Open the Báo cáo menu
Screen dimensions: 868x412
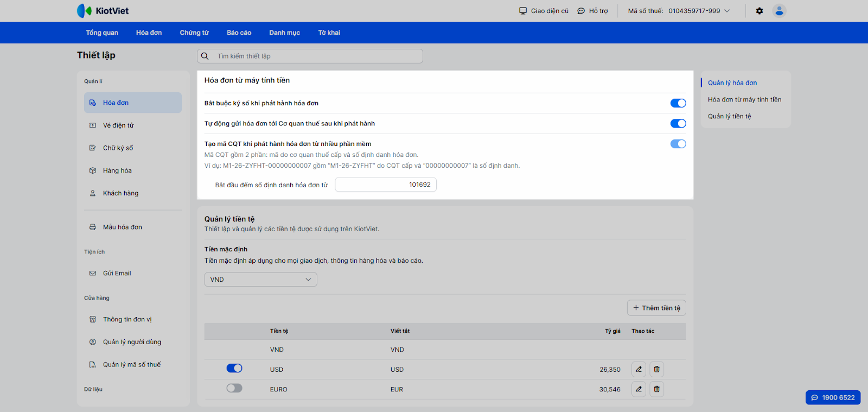point(239,33)
